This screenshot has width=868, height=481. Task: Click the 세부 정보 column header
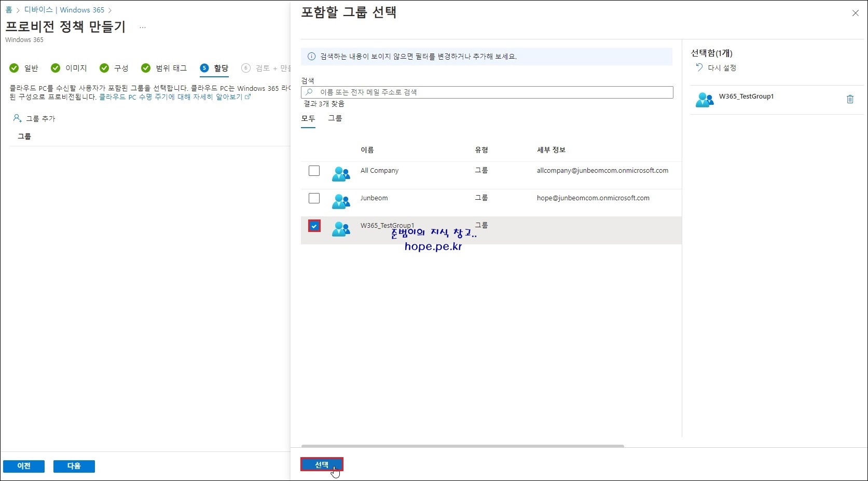click(x=551, y=150)
